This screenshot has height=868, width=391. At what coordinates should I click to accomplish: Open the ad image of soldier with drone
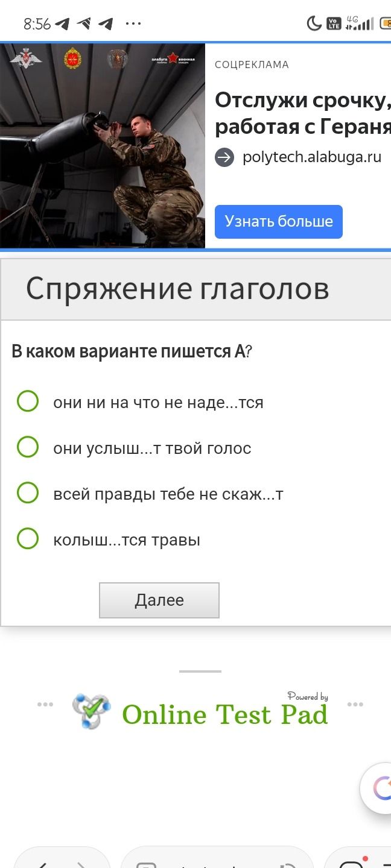pos(103,146)
